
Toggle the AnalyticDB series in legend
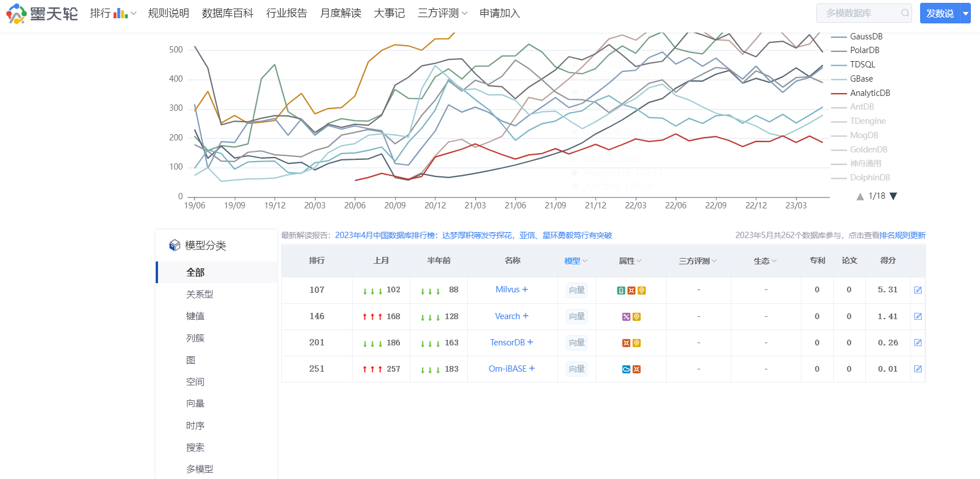[x=861, y=93]
